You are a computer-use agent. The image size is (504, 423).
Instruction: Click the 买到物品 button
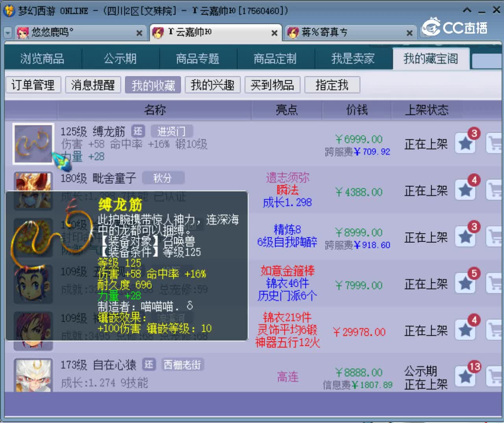(272, 85)
